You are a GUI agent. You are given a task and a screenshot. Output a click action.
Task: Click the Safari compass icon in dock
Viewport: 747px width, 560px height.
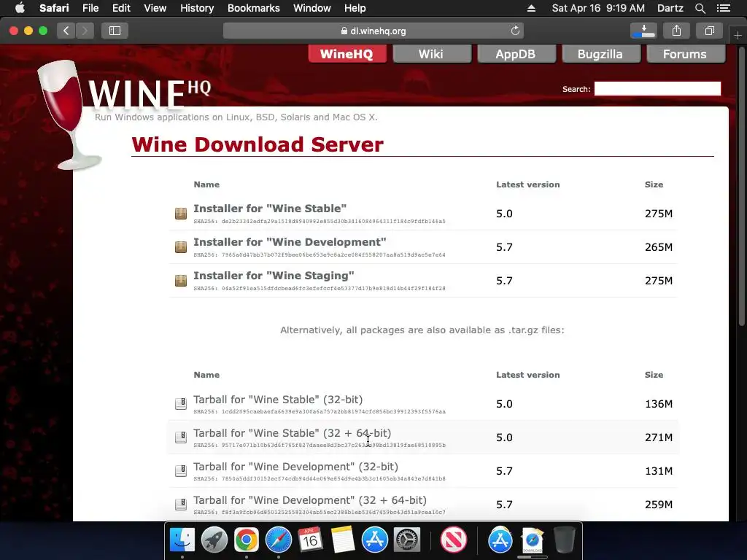coord(278,540)
